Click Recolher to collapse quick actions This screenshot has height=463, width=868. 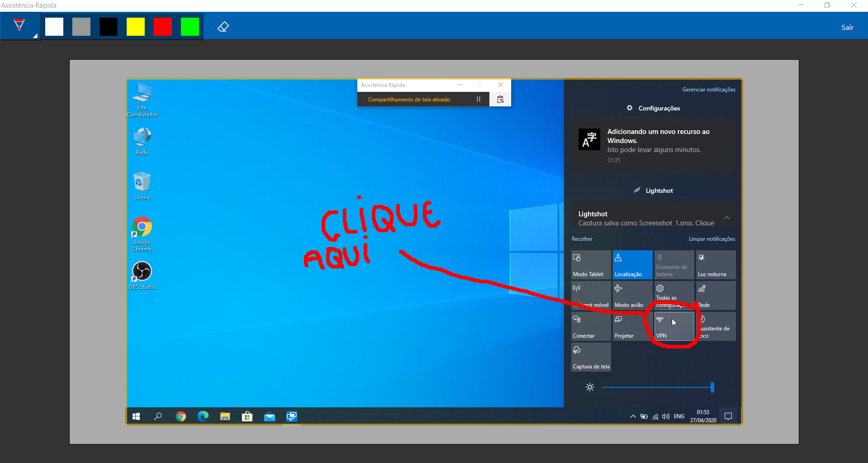point(582,239)
